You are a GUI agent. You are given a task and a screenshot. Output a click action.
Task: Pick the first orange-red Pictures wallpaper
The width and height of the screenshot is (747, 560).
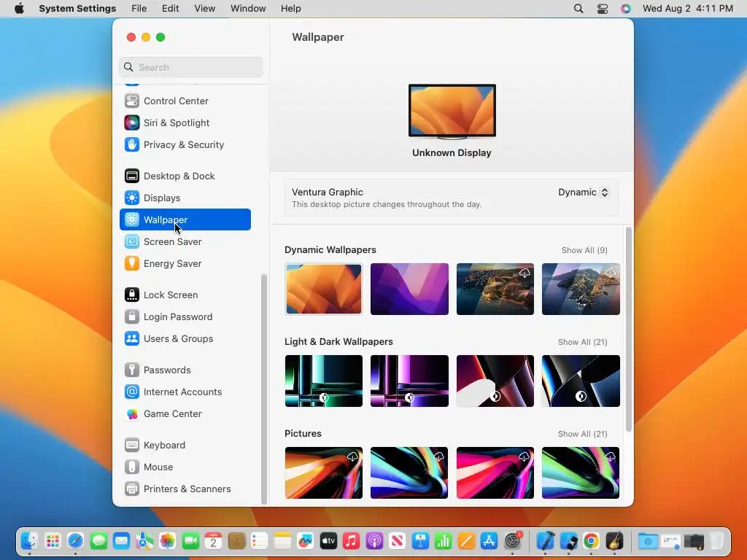pyautogui.click(x=324, y=472)
